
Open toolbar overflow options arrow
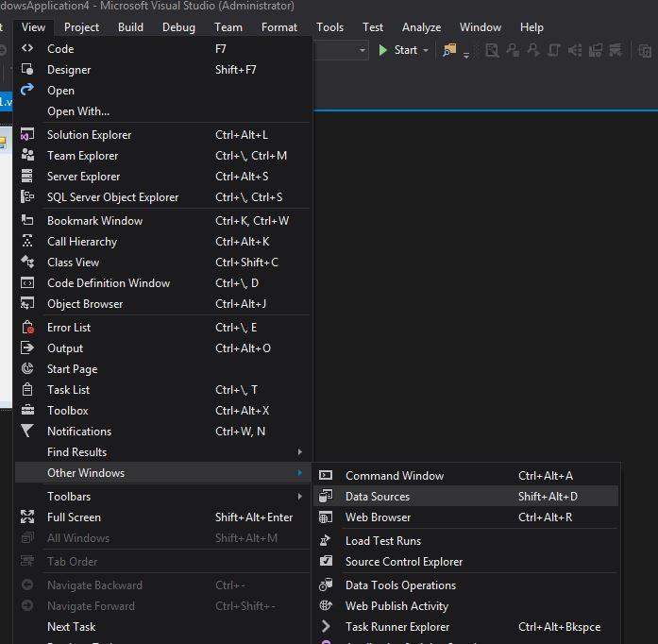tap(466, 55)
